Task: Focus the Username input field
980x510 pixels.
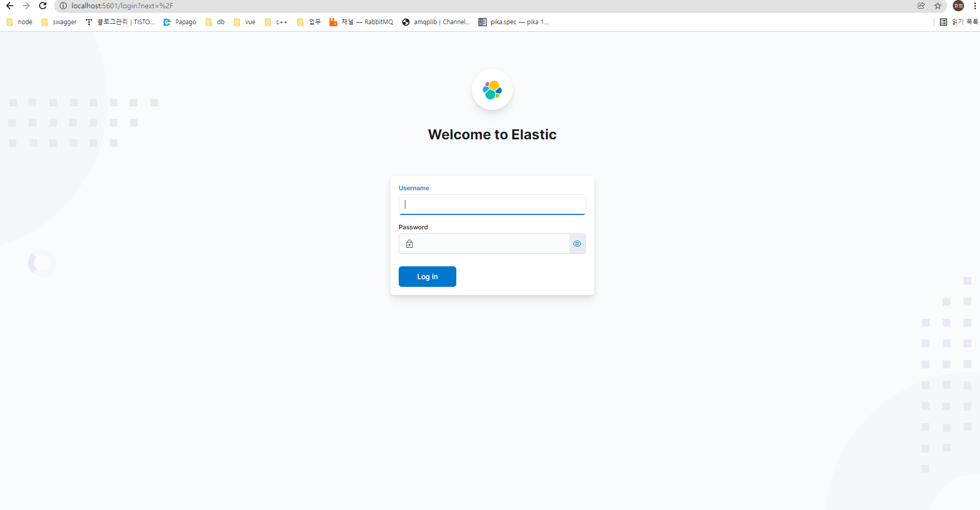Action: pyautogui.click(x=492, y=205)
